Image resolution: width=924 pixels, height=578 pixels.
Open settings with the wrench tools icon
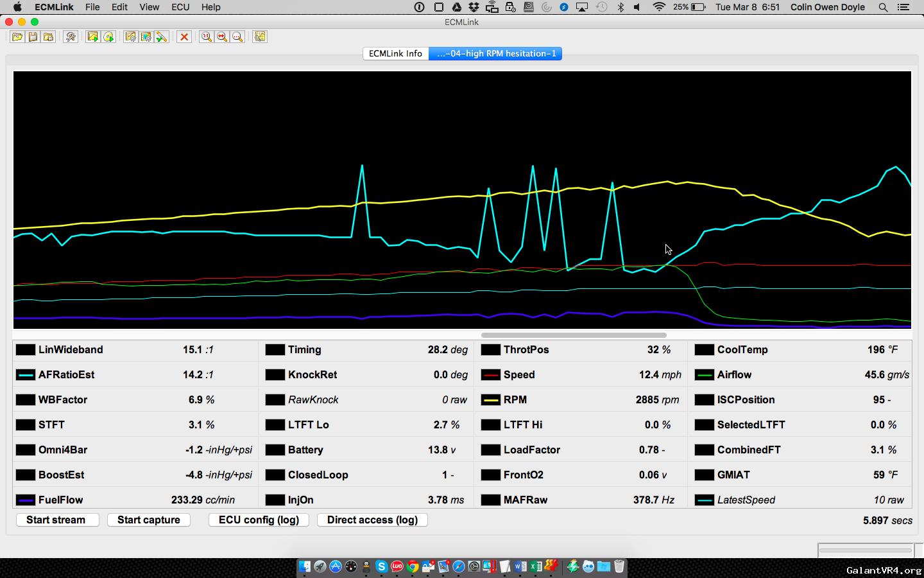[71, 37]
